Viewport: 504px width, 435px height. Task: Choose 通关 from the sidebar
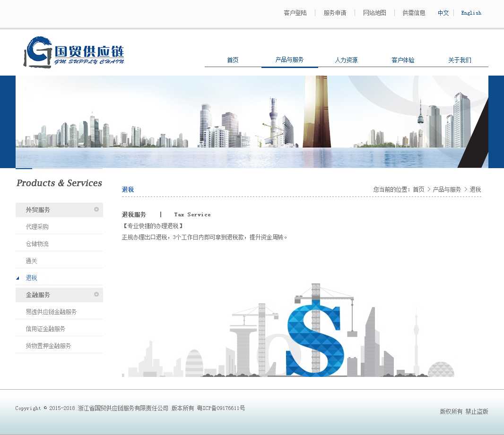coord(32,261)
